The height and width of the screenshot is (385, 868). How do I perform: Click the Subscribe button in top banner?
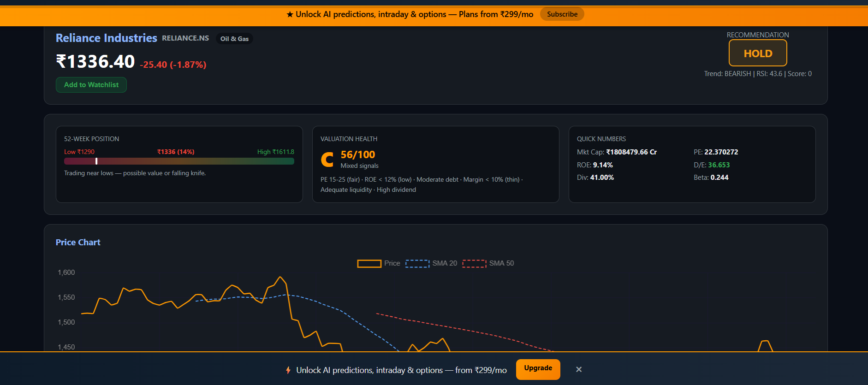point(562,14)
